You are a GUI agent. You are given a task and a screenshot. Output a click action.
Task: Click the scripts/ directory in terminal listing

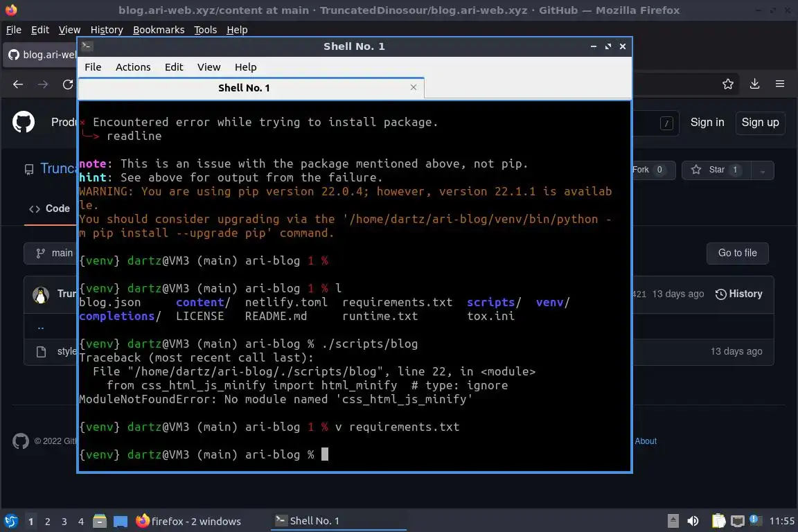(494, 303)
